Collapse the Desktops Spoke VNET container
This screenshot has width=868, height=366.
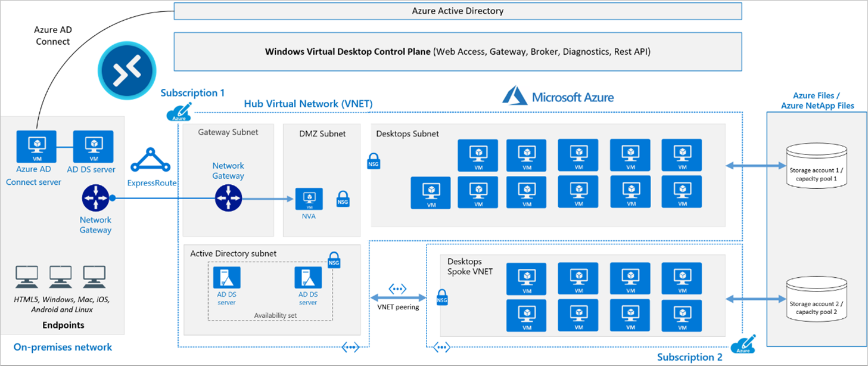click(465, 265)
